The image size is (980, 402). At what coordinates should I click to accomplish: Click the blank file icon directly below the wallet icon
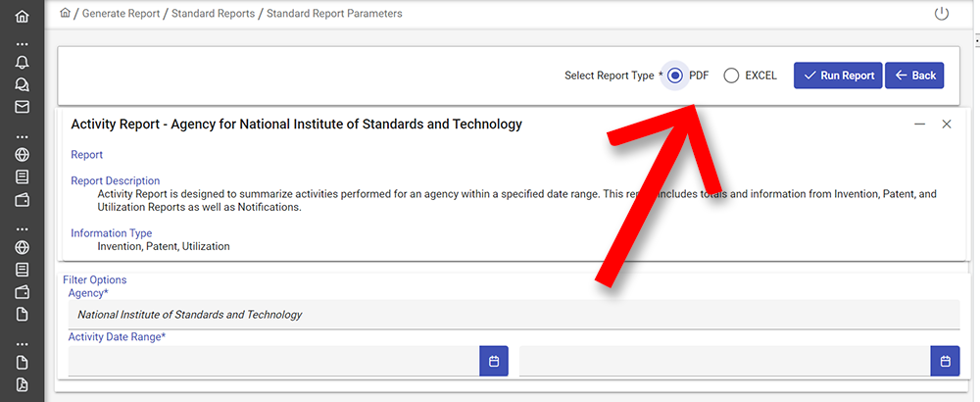(22, 314)
